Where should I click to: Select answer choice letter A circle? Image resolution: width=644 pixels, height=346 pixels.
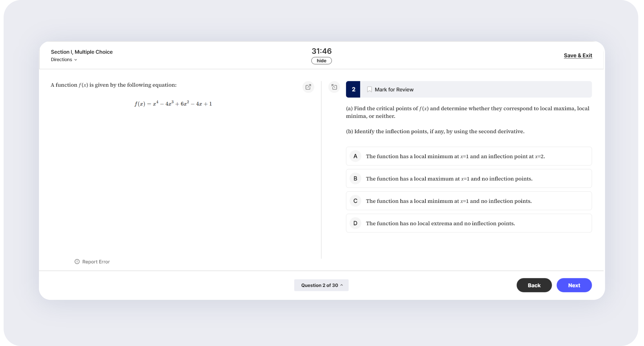(355, 156)
